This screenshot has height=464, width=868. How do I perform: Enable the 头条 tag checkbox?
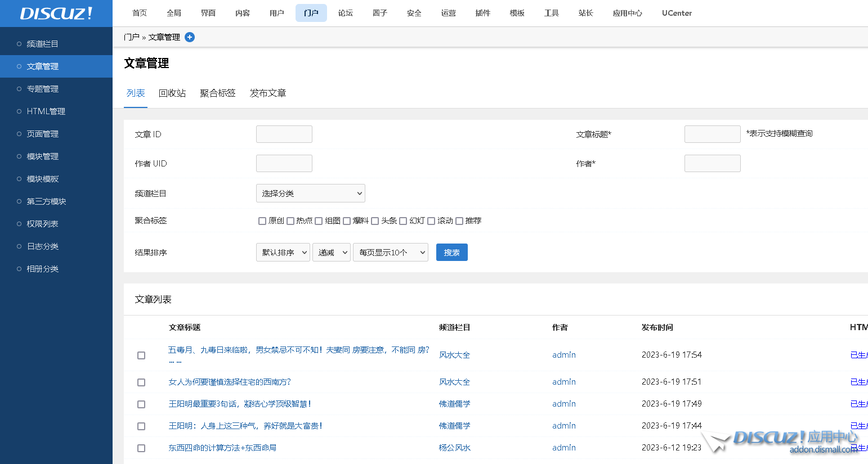(x=375, y=221)
